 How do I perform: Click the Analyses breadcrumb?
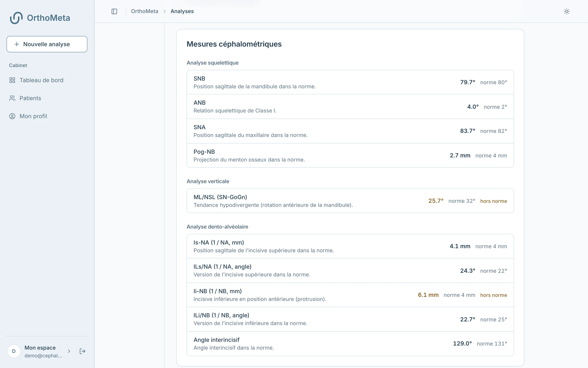[182, 11]
